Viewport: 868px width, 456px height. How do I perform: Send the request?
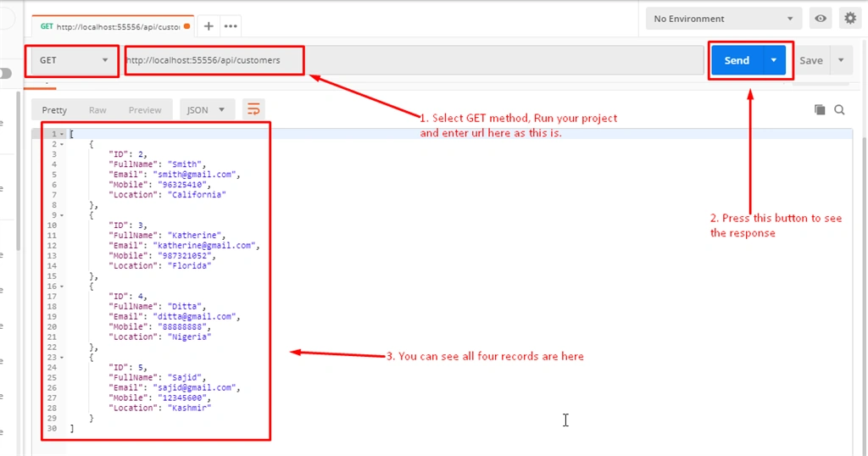pos(737,60)
